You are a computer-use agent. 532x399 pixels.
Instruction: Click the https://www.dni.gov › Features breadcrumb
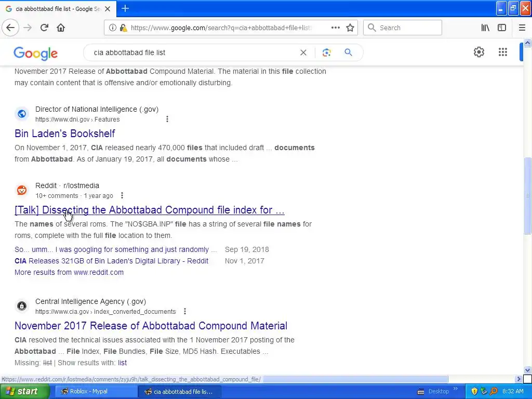[x=77, y=119]
